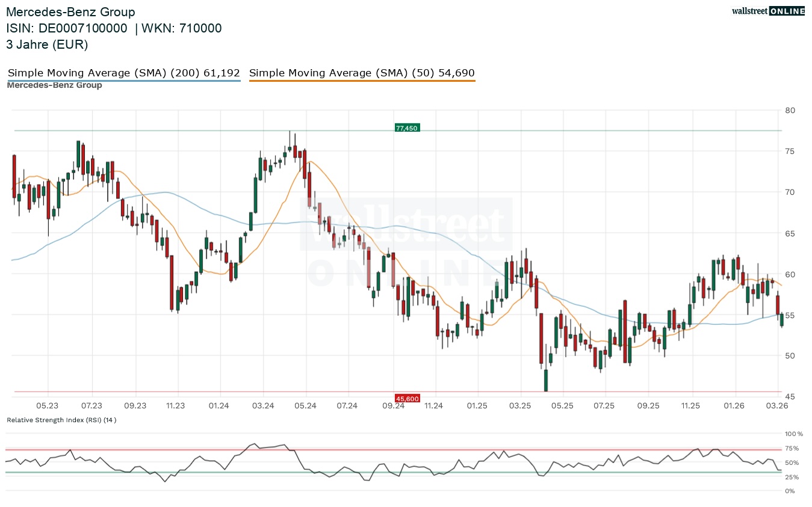The height and width of the screenshot is (507, 812).
Task: Click the Relative Strength Index (RSI) (14) label
Action: click(x=61, y=420)
